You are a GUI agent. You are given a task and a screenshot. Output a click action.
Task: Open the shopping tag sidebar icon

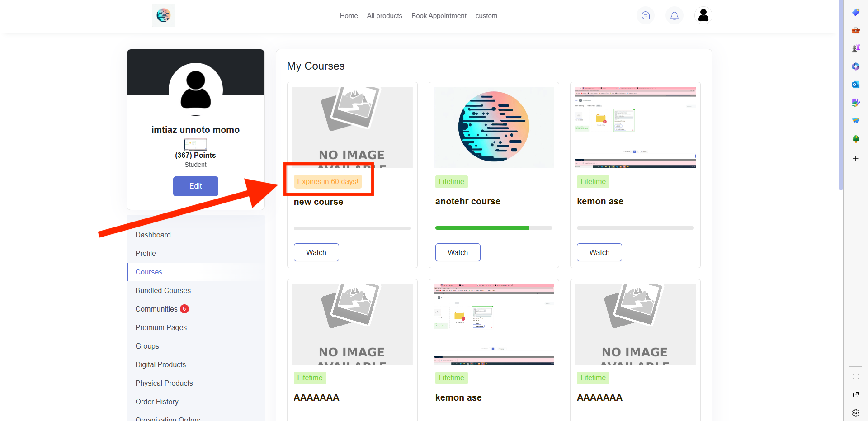coord(855,12)
